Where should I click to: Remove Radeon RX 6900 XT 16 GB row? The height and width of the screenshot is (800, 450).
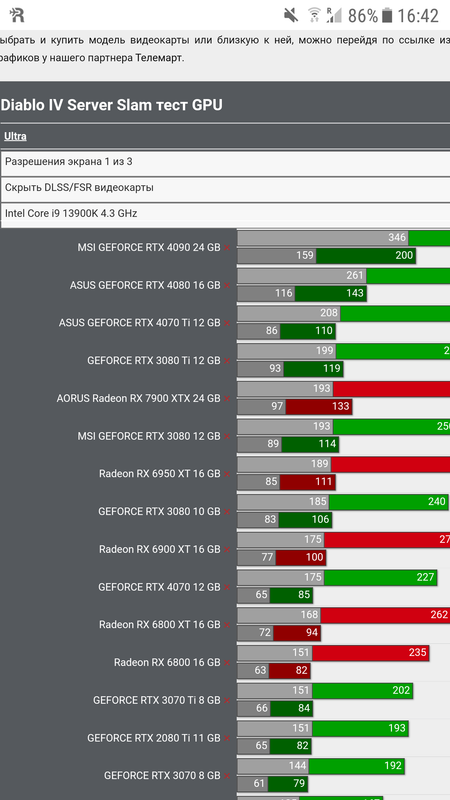227,549
